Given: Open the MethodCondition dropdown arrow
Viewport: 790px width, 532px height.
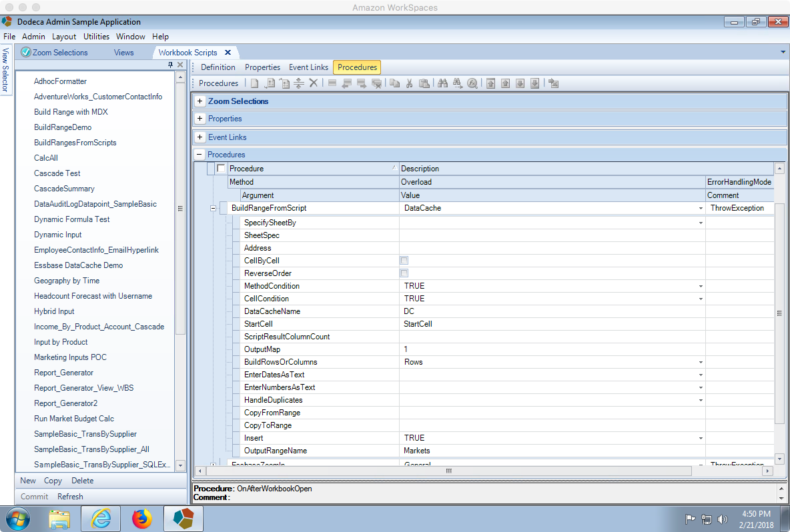Looking at the screenshot, I should point(701,287).
